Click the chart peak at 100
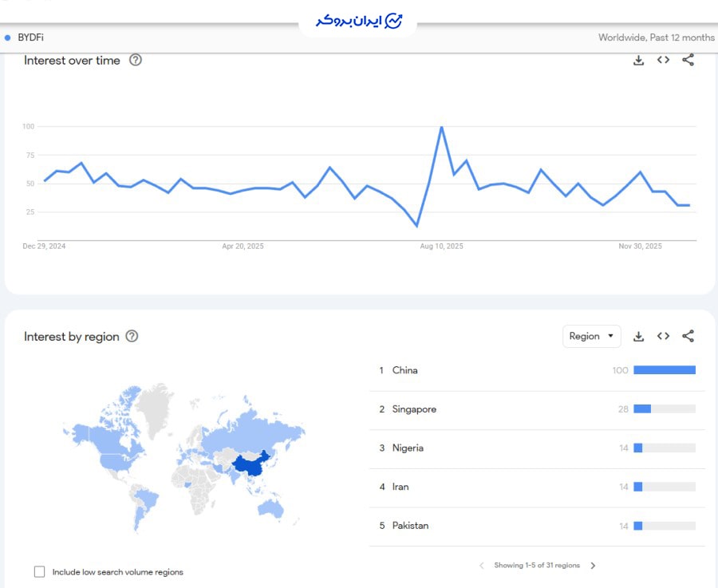Viewport: 718px width, 588px height. point(441,128)
